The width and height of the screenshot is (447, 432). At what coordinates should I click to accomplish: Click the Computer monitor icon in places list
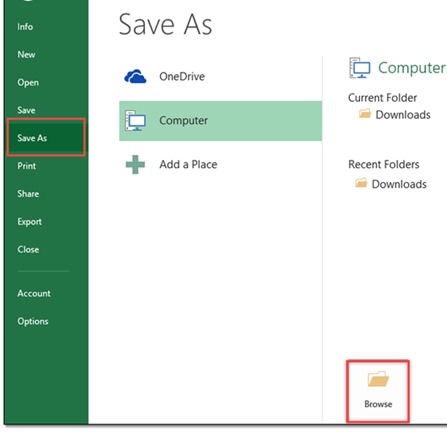pos(135,120)
